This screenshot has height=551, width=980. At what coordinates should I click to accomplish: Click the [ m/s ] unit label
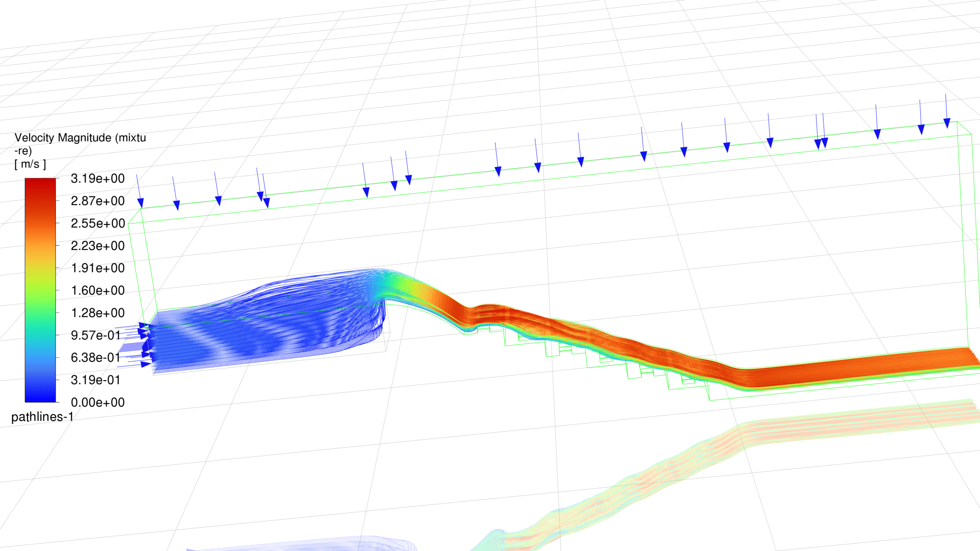pyautogui.click(x=30, y=164)
